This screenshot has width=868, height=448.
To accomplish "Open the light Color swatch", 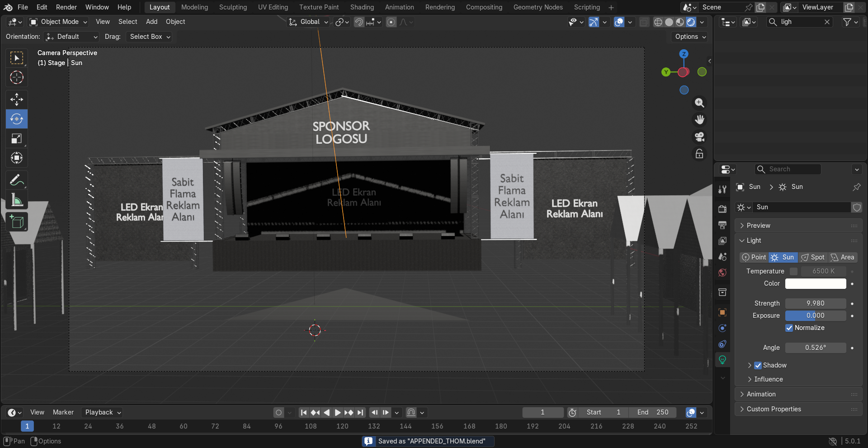I will tap(816, 283).
